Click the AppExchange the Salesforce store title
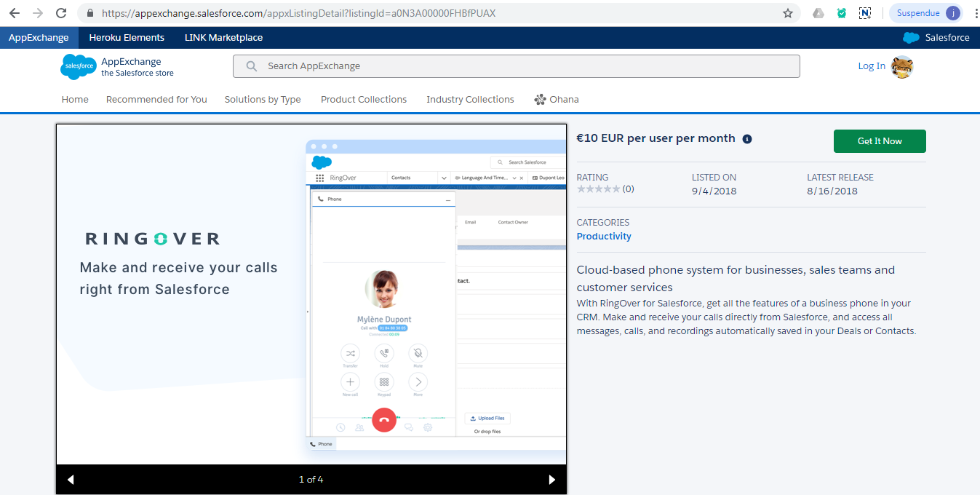Viewport: 980px width, 495px height. 138,67
